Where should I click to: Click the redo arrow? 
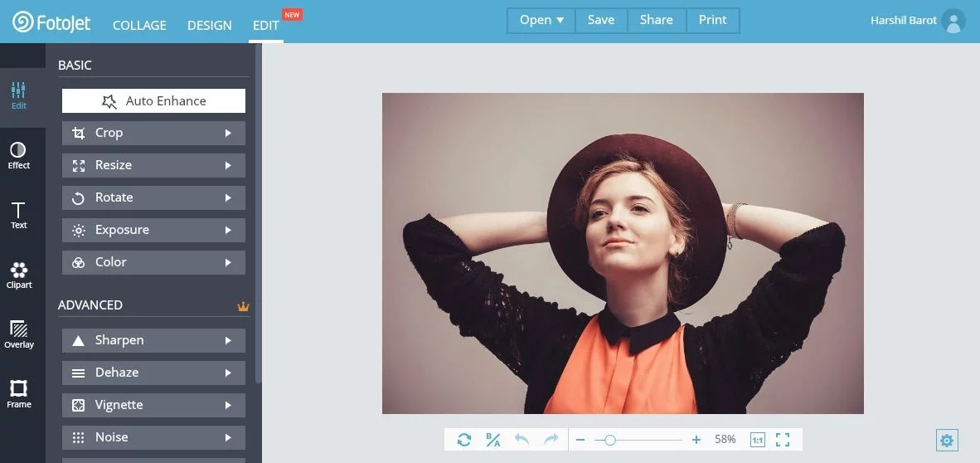[551, 439]
